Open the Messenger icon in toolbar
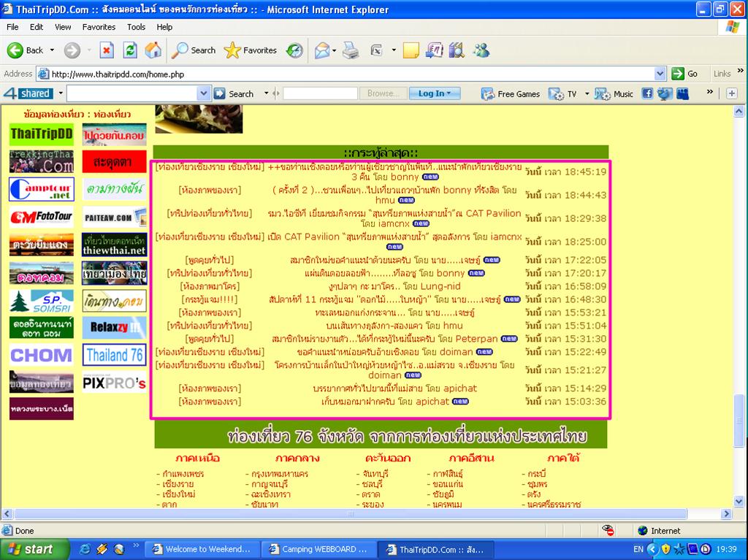Screen dimensions: 748x560 tap(481, 50)
